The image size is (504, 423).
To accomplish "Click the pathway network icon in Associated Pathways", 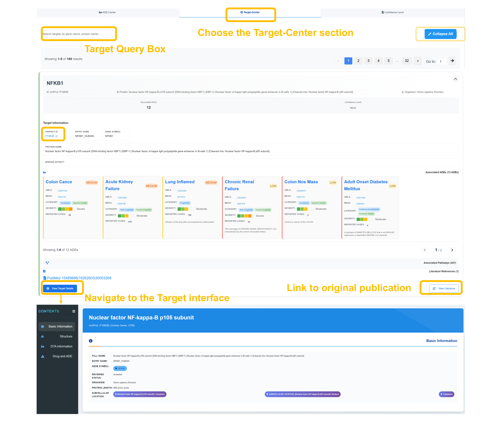I will pos(47,263).
